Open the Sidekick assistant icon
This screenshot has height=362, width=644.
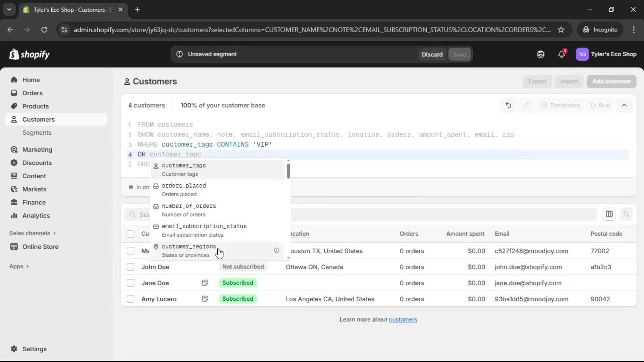[x=541, y=54]
